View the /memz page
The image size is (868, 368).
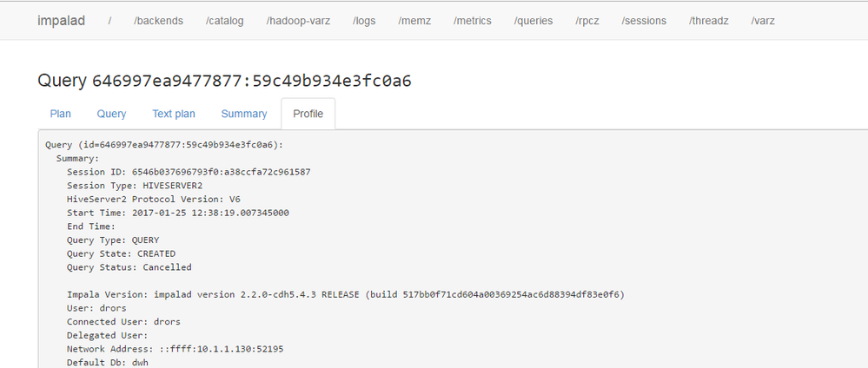click(x=414, y=21)
